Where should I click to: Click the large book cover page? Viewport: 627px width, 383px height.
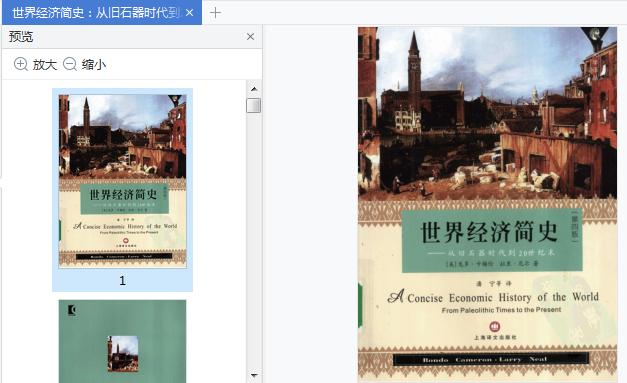487,204
